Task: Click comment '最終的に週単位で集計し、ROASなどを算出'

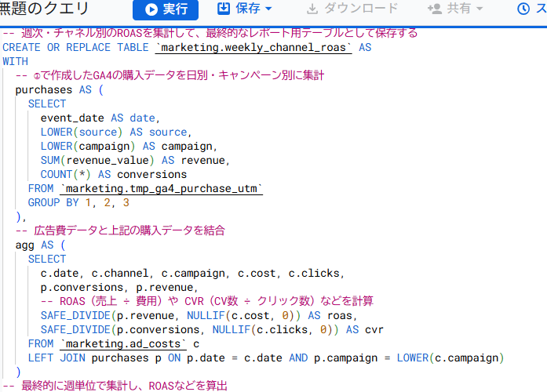Action: [x=115, y=386]
